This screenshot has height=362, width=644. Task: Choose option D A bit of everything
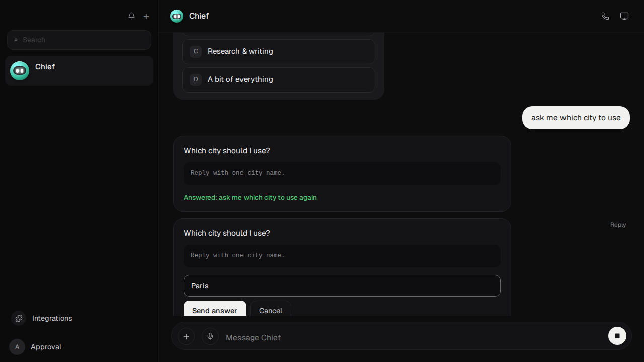279,80
